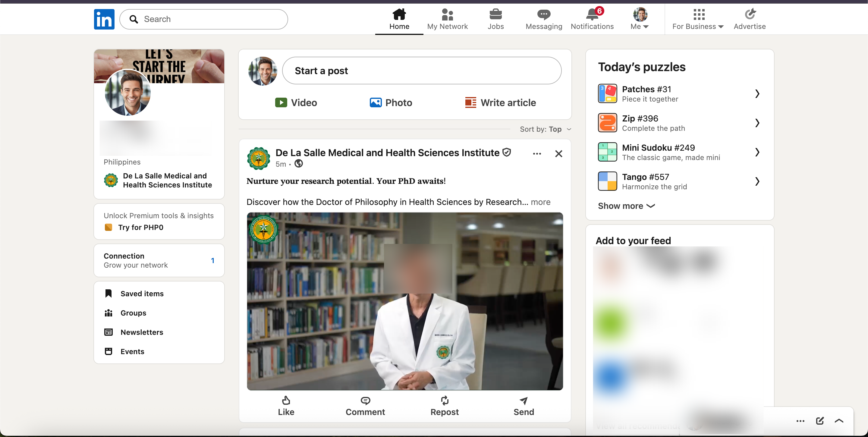
Task: Open the compose message icon in the messaging bar
Action: pos(820,420)
